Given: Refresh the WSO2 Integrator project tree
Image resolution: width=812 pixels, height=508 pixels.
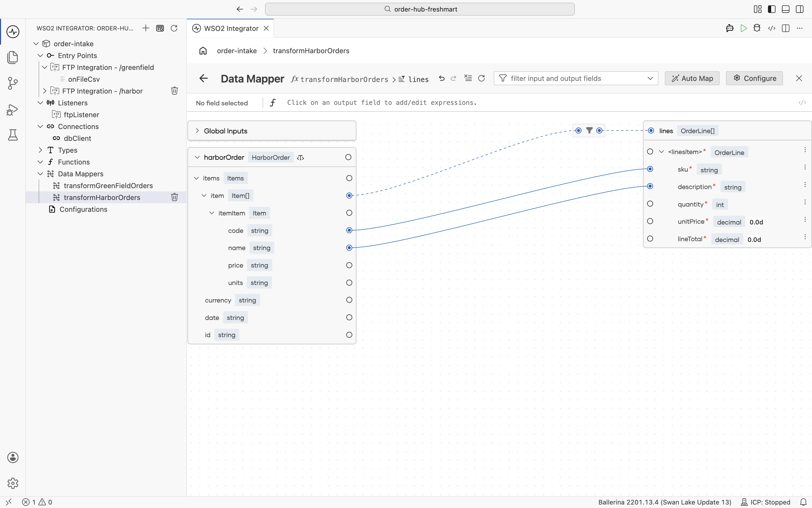Looking at the screenshot, I should click(174, 28).
